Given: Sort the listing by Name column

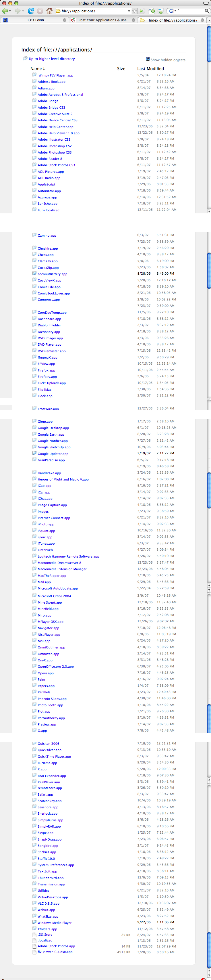Looking at the screenshot, I should pyautogui.click(x=38, y=69).
